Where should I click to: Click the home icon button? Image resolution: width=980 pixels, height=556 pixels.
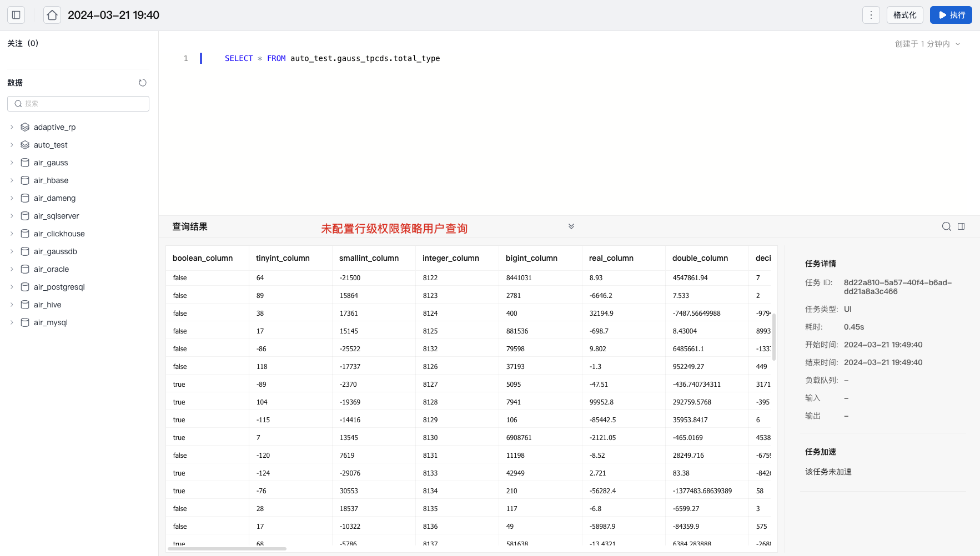point(52,15)
